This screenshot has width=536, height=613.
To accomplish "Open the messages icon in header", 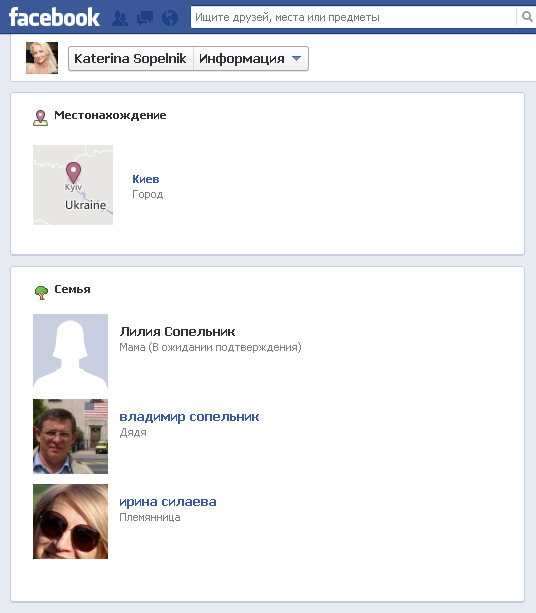I will [145, 18].
